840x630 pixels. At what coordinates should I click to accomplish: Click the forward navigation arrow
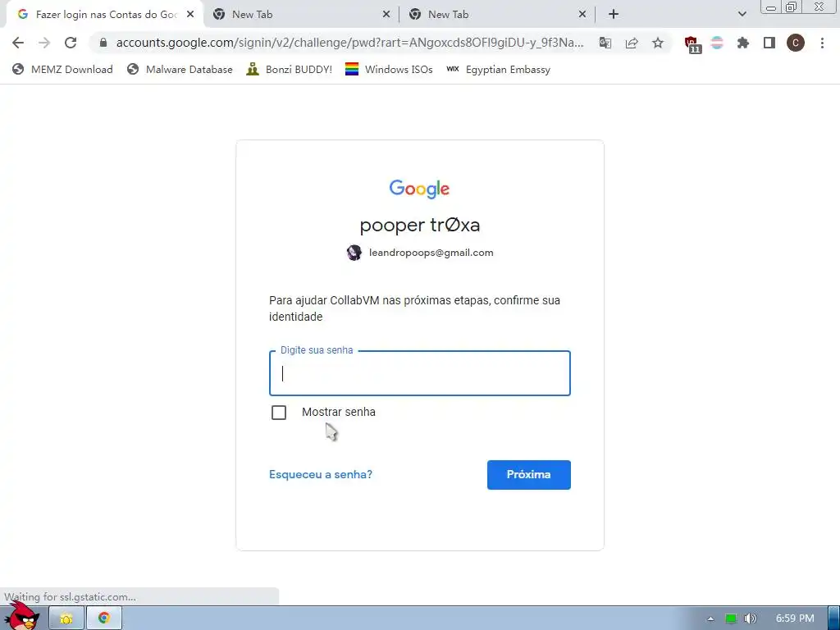(x=44, y=43)
